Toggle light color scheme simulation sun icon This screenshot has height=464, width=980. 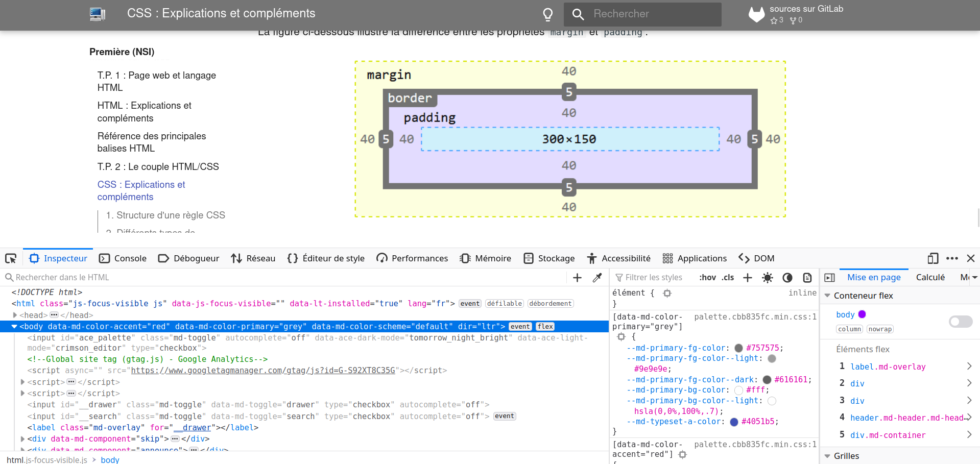pyautogui.click(x=767, y=278)
